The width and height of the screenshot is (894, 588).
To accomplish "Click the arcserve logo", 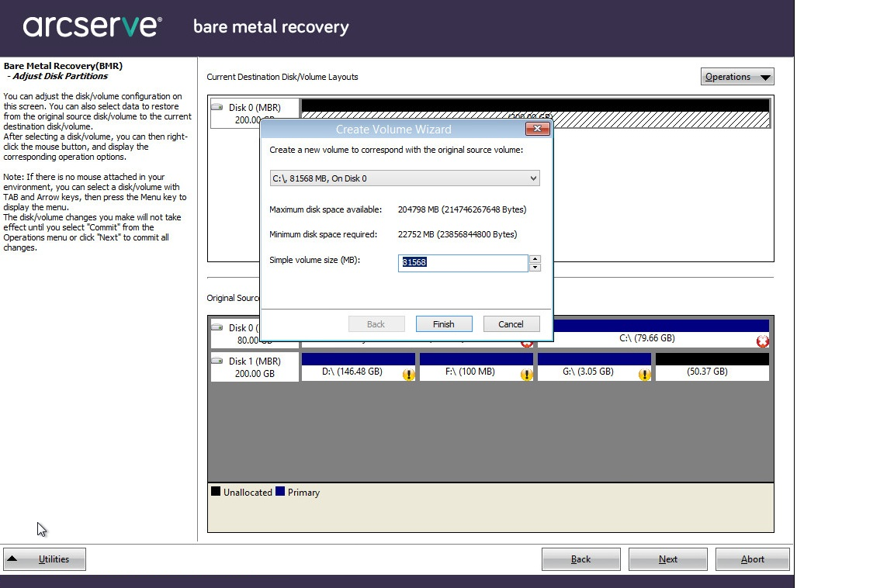I will tap(92, 26).
